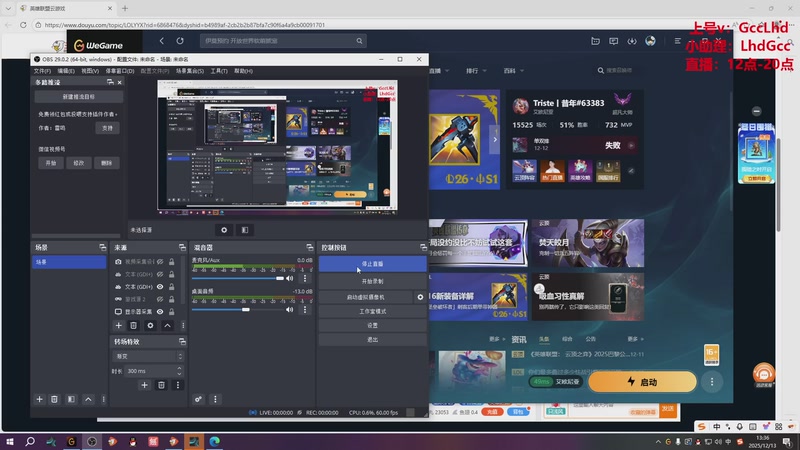Viewport: 800px width, 450px height.
Task: Toggle visibility of video capture device source
Action: coord(160,261)
